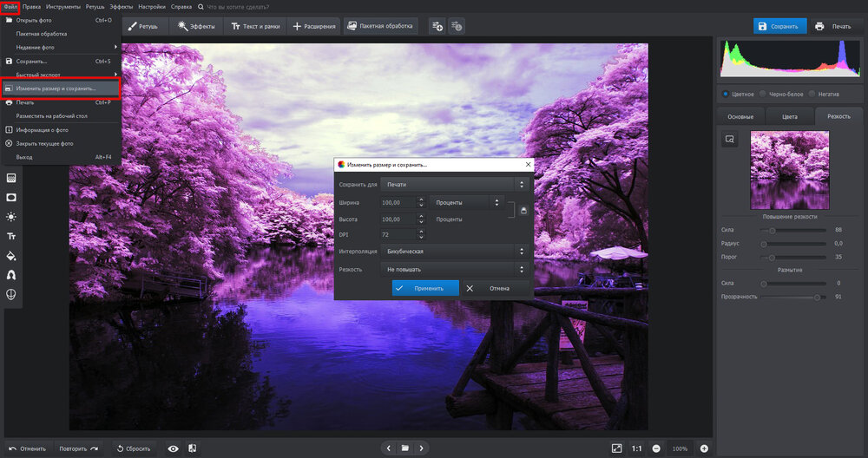This screenshot has height=458, width=868.
Task: Select the vignette tool in left sidebar
Action: click(12, 197)
